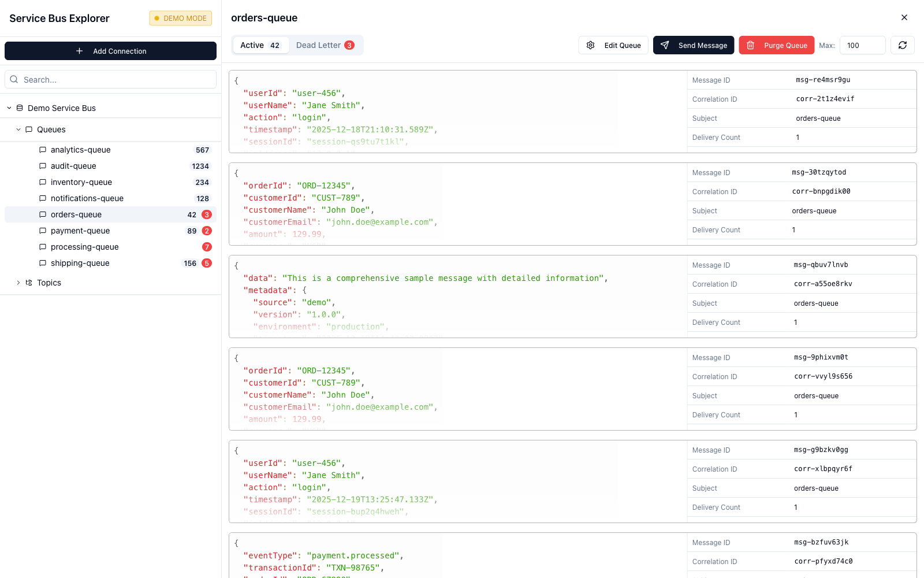The width and height of the screenshot is (924, 578).
Task: Click the queue icon next to shipping-queue
Action: point(42,263)
